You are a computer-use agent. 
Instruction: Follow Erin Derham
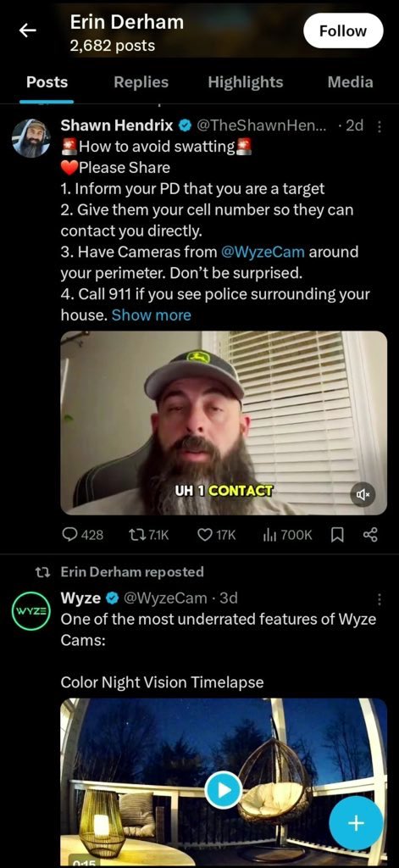(x=343, y=31)
